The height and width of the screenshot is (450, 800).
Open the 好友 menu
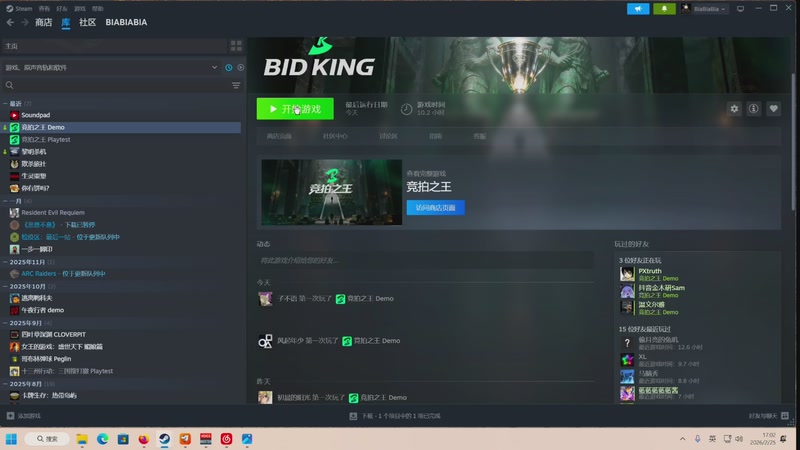62,9
